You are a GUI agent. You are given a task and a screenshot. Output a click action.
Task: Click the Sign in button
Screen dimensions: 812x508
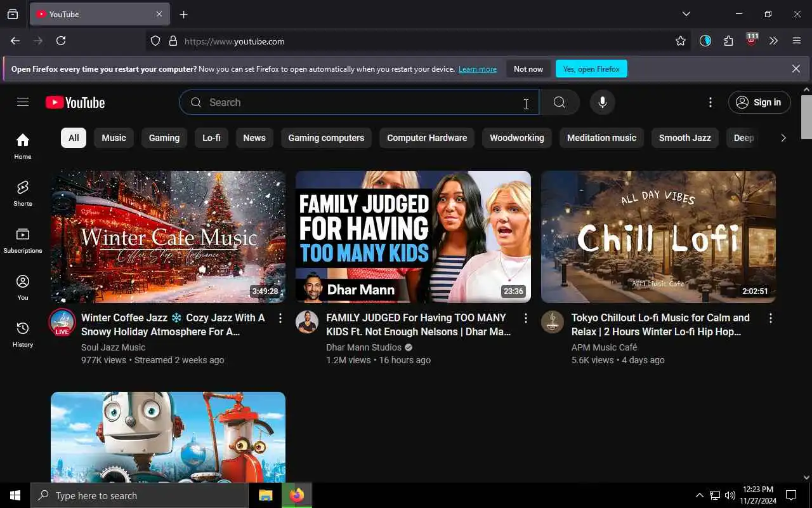759,102
